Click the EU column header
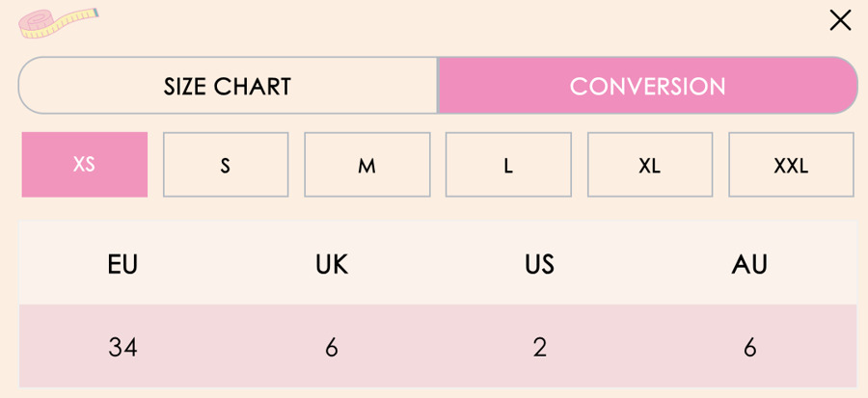The image size is (868, 398). pos(122,264)
